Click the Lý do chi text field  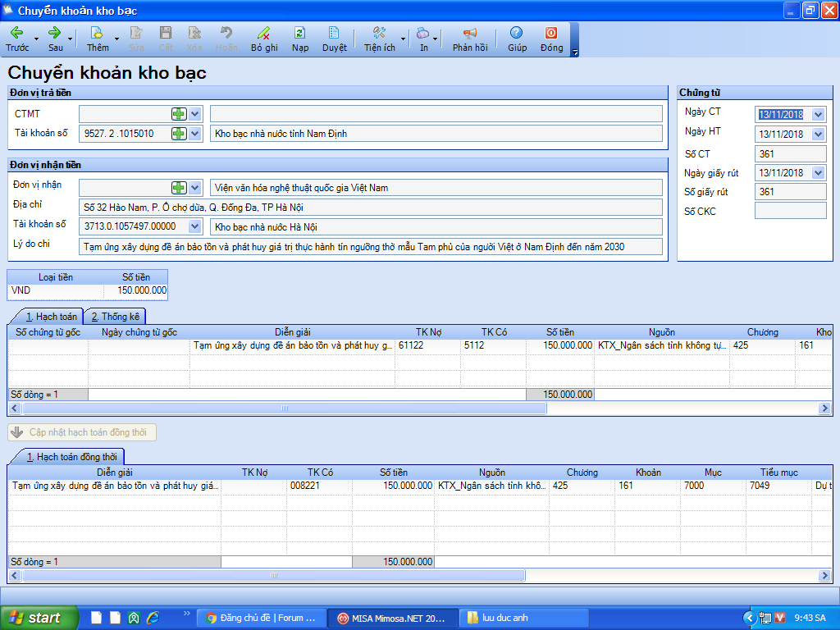369,246
